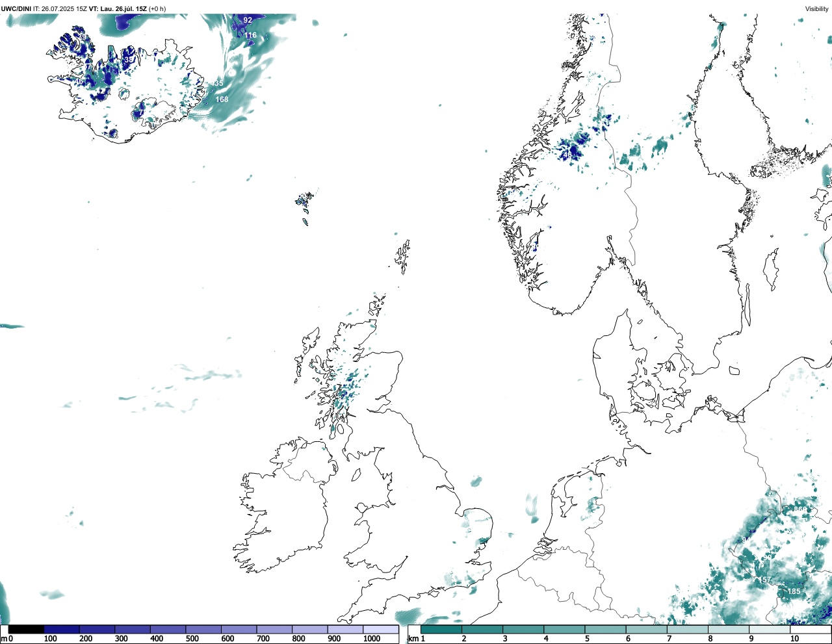Click the '6' label on the km scale

pos(628,639)
